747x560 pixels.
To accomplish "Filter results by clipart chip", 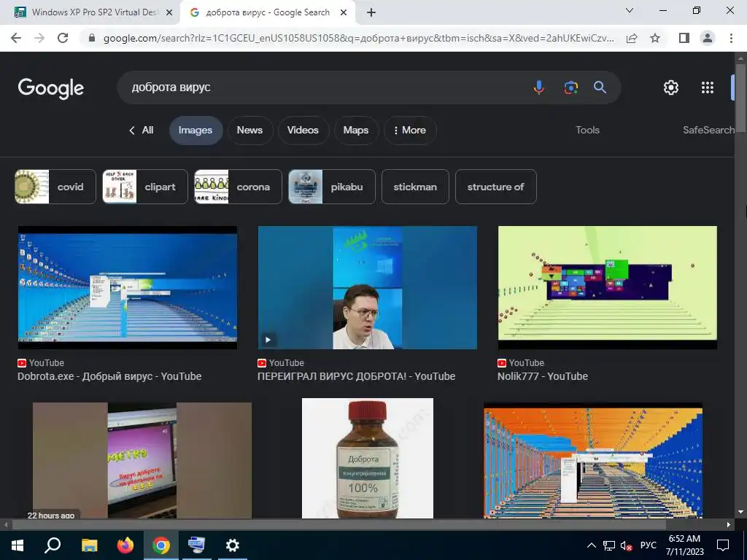I will coord(145,187).
